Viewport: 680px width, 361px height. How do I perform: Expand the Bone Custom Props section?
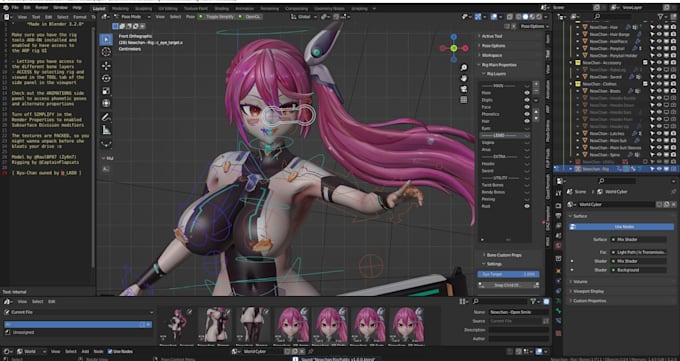(503, 255)
